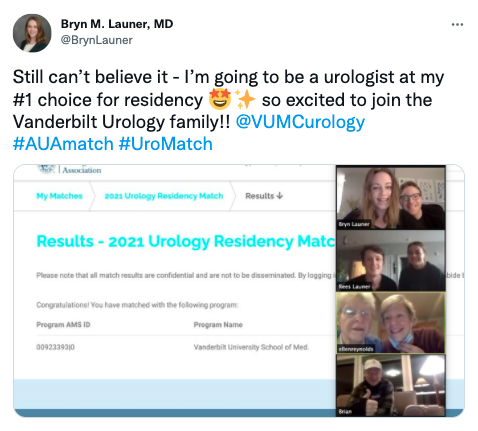Open the Bryn M. Launer, MD display name

(117, 24)
